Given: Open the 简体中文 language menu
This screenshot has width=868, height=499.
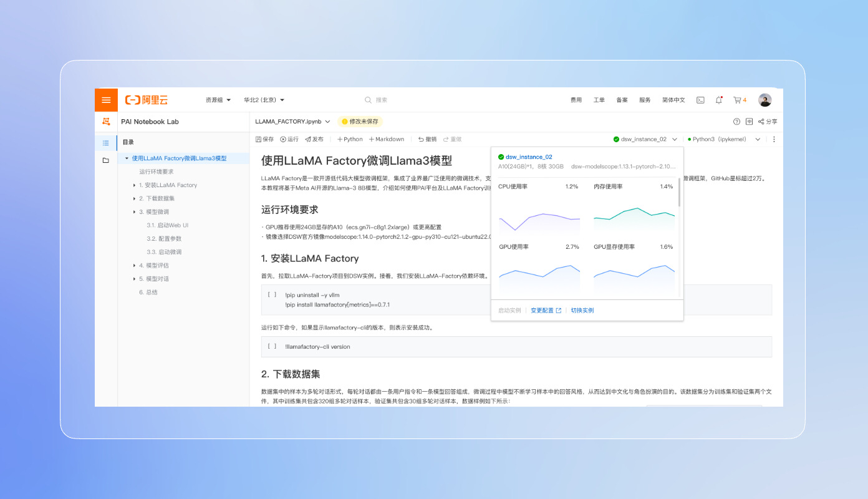Looking at the screenshot, I should 673,100.
